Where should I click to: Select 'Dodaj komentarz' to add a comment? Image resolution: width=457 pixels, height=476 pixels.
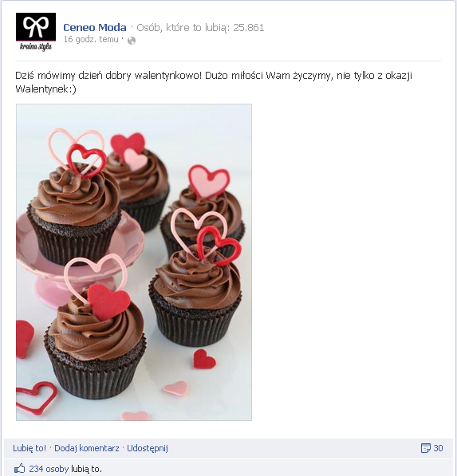[87, 448]
